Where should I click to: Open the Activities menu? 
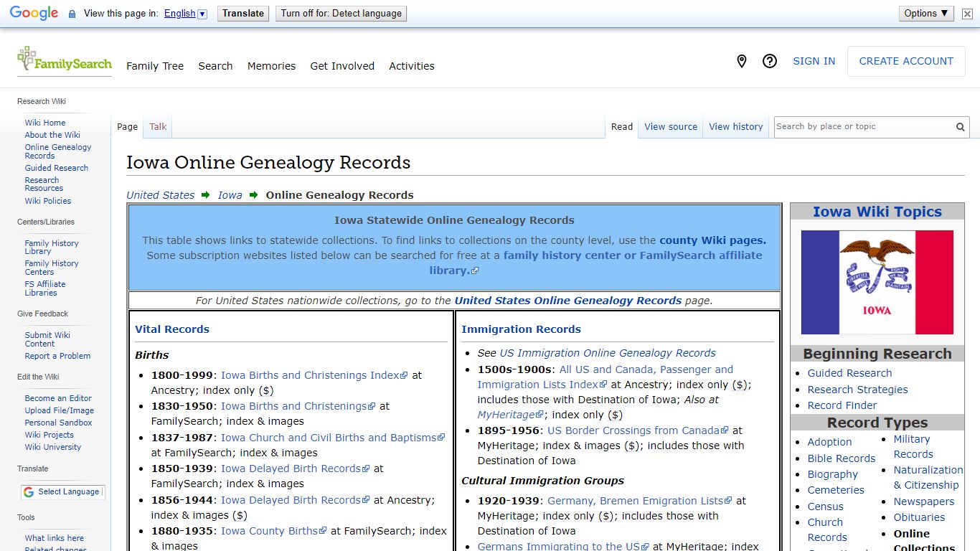(412, 66)
